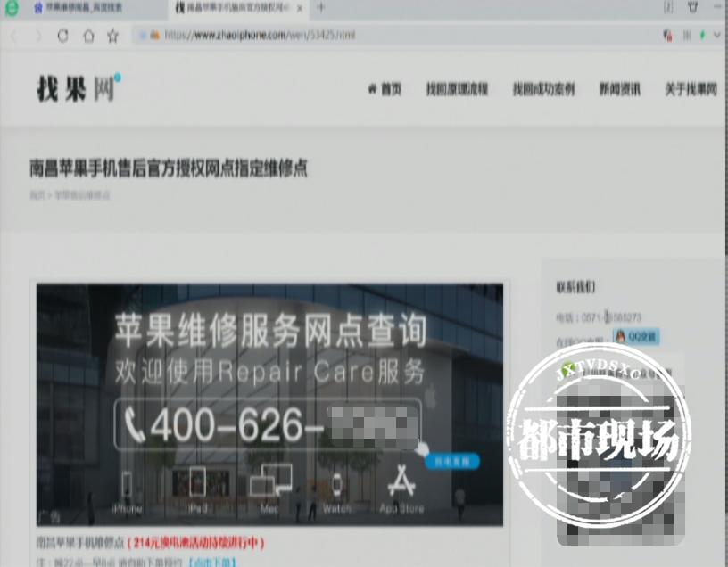Open a new tab with the plus button
The width and height of the screenshot is (728, 567).
(x=321, y=7)
